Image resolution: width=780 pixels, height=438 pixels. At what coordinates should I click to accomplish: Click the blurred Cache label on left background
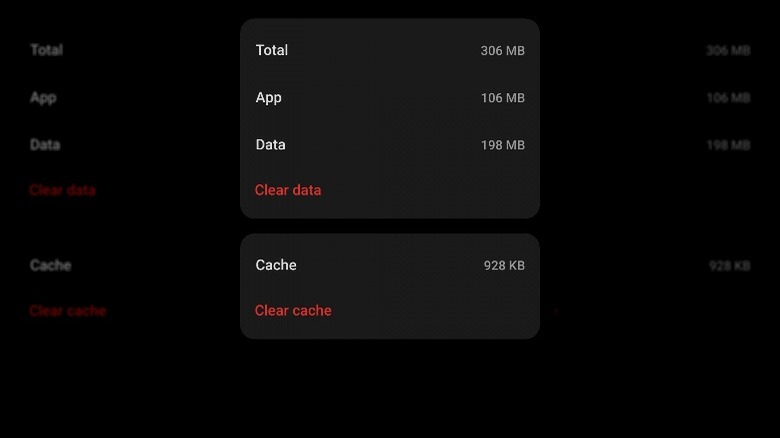click(x=50, y=265)
